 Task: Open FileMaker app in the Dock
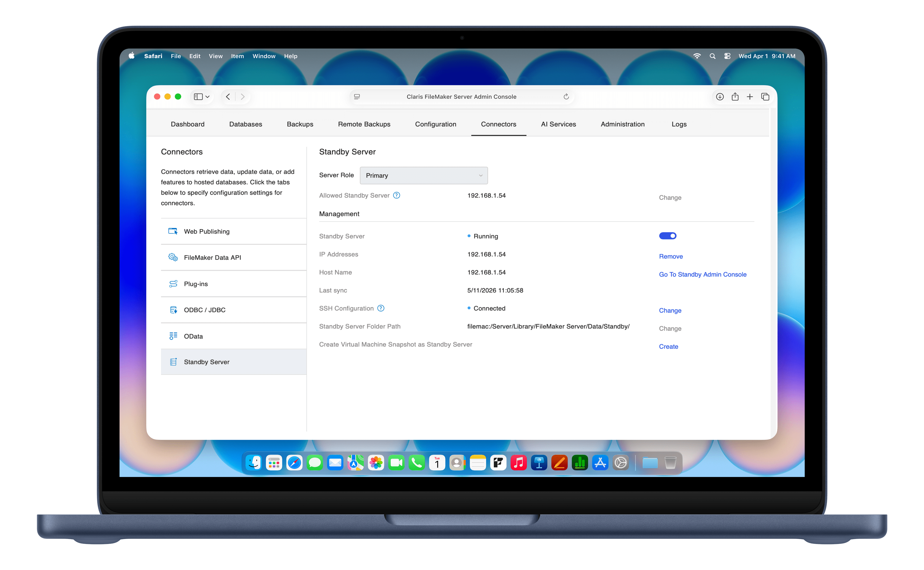[x=498, y=462]
